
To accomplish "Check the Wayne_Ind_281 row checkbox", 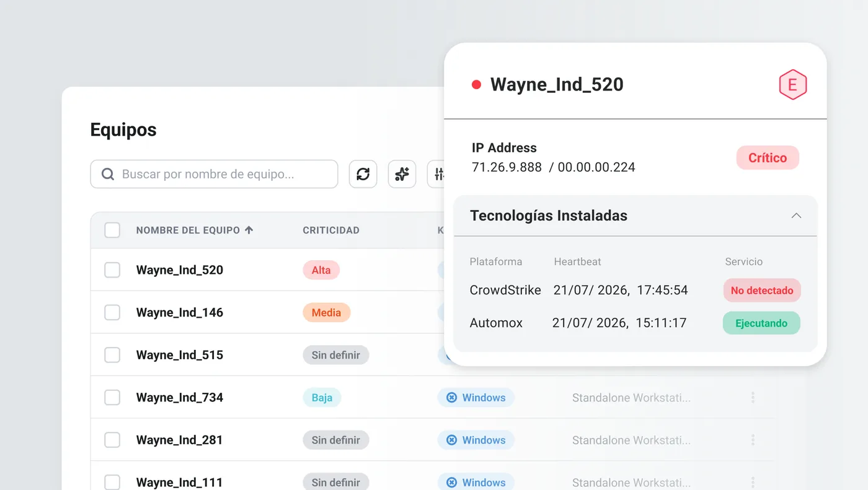I will (112, 440).
